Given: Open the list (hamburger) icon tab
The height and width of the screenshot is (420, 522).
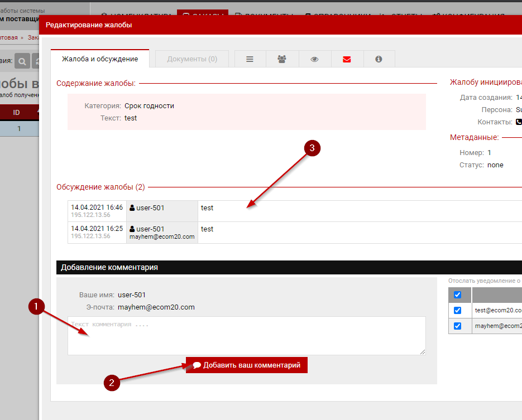Looking at the screenshot, I should tap(250, 59).
